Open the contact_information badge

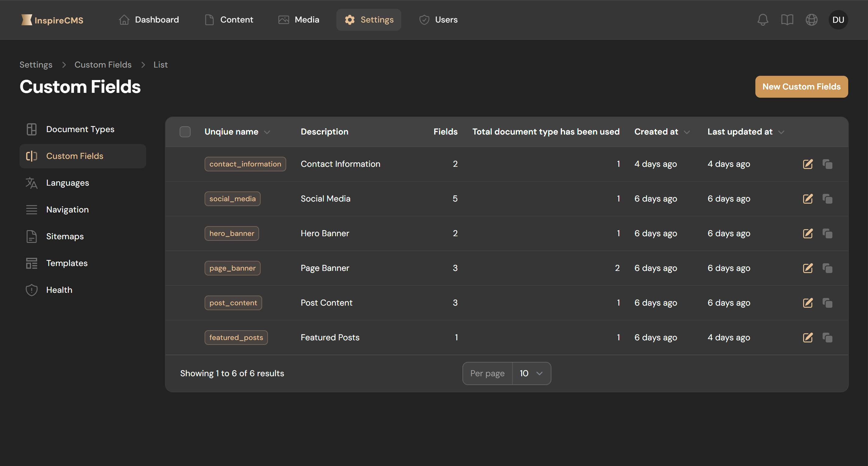click(x=245, y=164)
